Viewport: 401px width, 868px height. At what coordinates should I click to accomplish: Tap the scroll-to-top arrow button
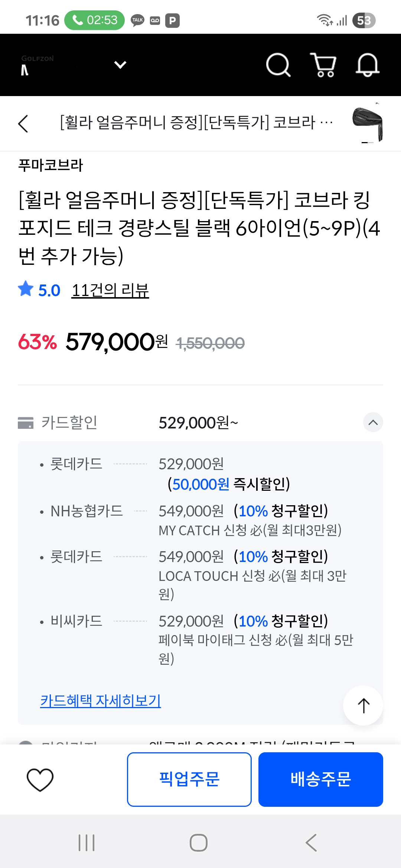pyautogui.click(x=363, y=706)
